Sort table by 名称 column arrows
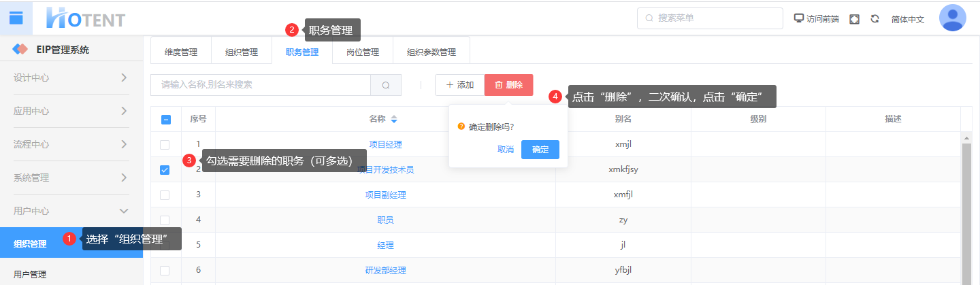Screen dimensions: 980x285 (394, 119)
